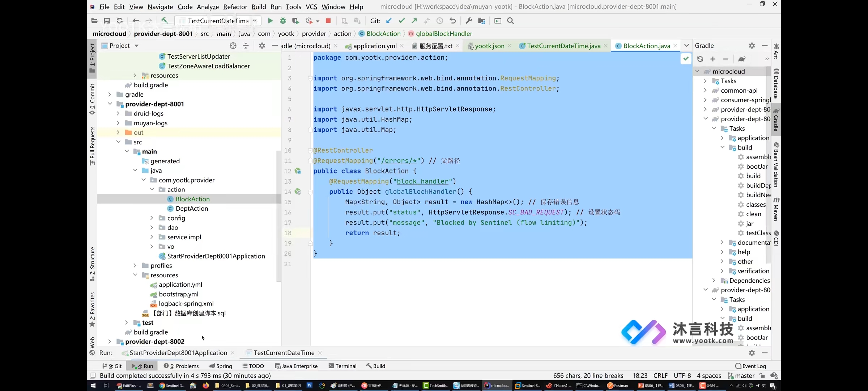This screenshot has width=868, height=391.
Task: Update project with the blue Git arrow
Action: click(389, 21)
